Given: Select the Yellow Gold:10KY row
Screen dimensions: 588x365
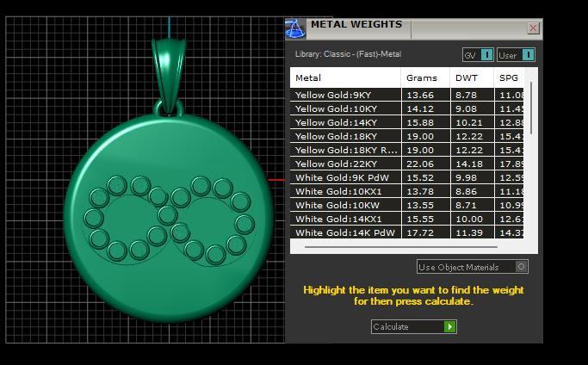Looking at the screenshot, I should tap(407, 108).
